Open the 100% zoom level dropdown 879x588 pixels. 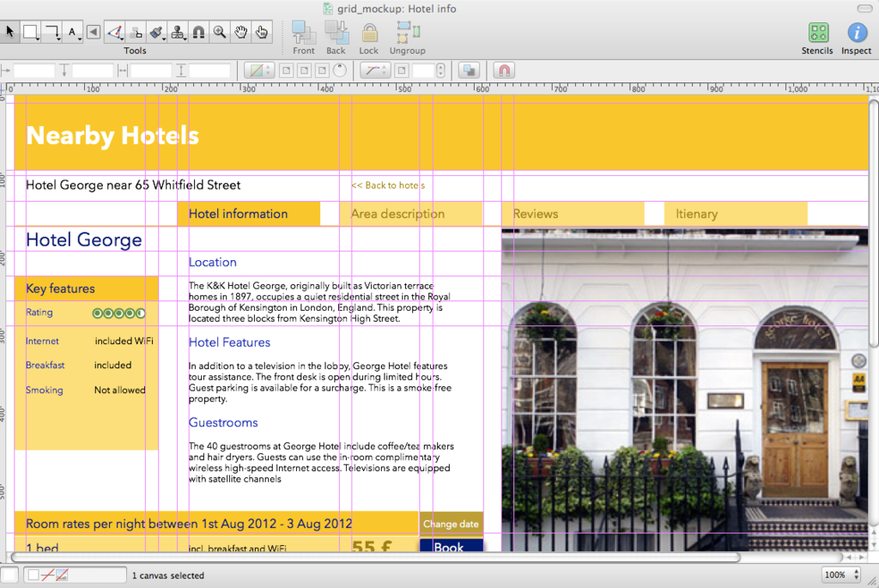tap(841, 574)
